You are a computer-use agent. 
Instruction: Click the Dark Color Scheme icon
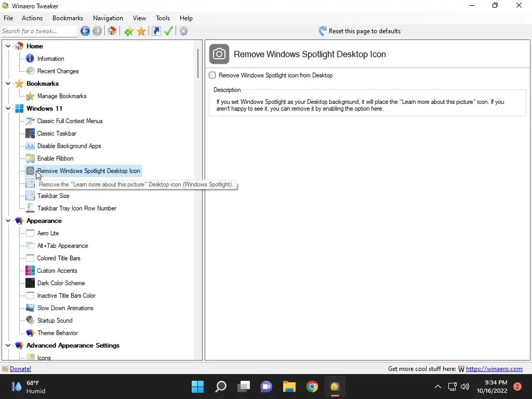click(x=30, y=283)
